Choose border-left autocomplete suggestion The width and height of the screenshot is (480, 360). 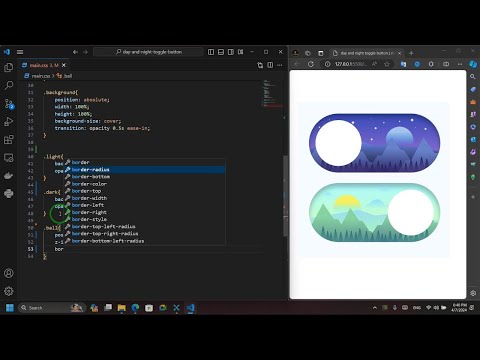coord(145,205)
